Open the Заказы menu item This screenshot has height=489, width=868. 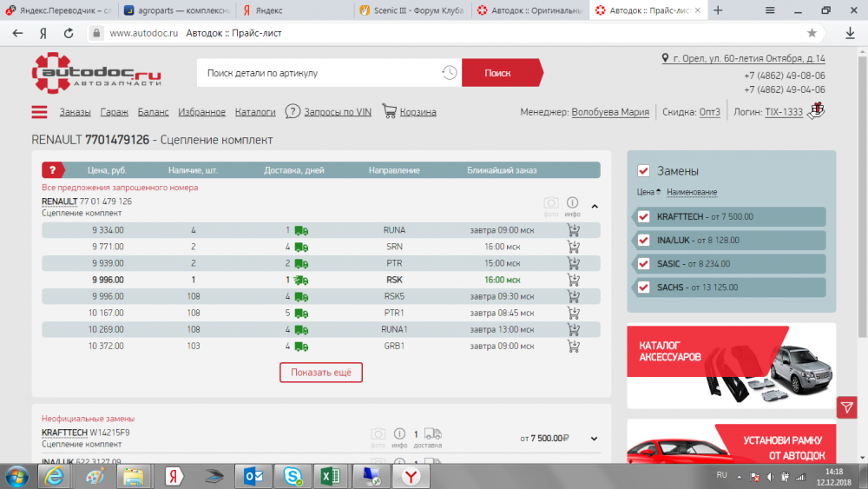coord(76,112)
